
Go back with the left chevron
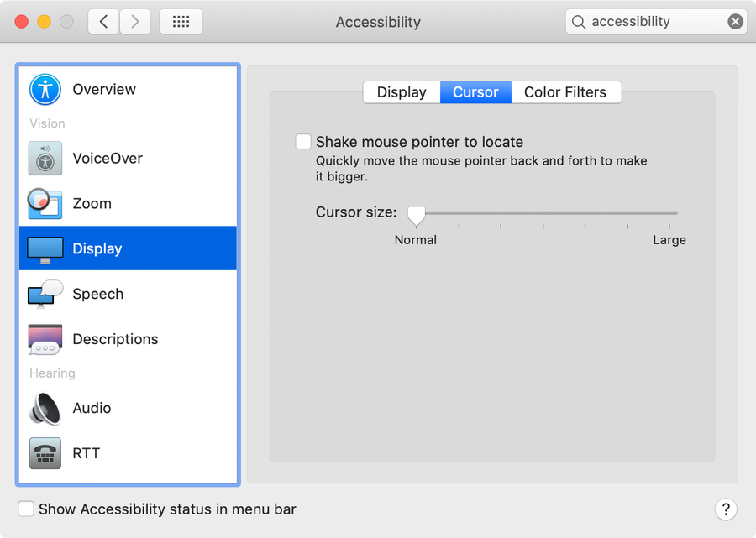104,22
